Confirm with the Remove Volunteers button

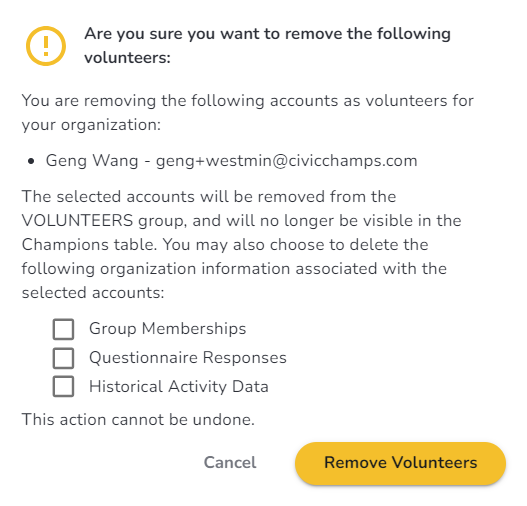click(x=400, y=463)
